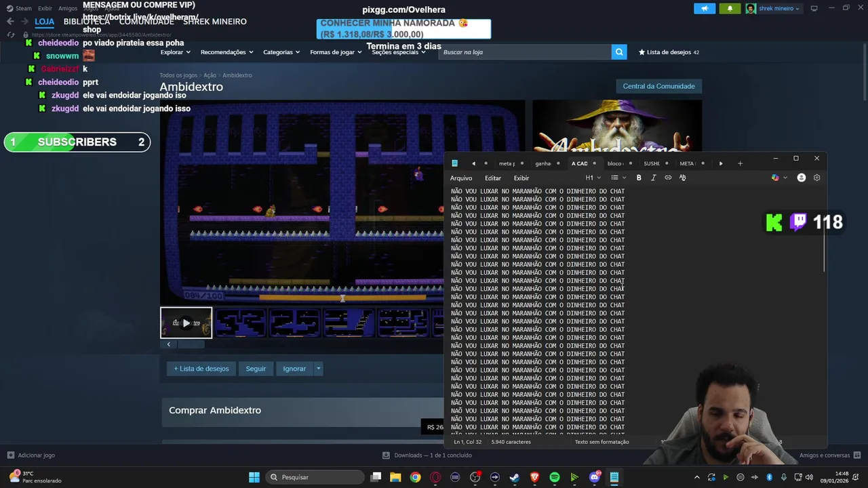Open Steam announcements megaphone icon
Screen dimensions: 868x488
[x=705, y=8]
